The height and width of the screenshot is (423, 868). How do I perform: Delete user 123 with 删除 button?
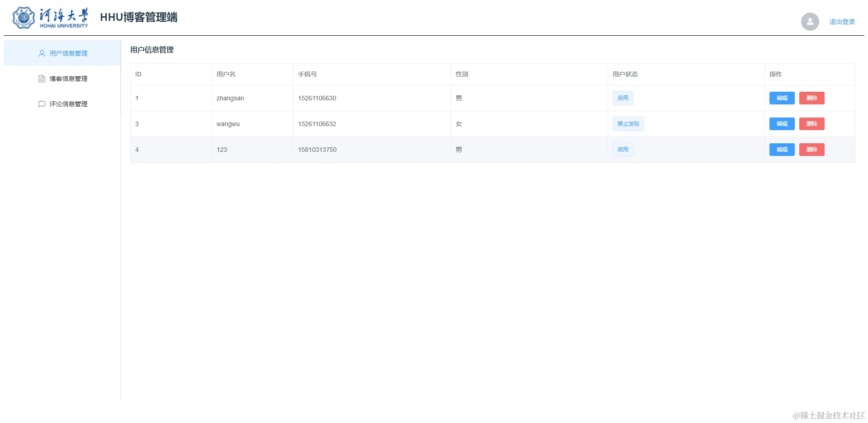point(811,150)
